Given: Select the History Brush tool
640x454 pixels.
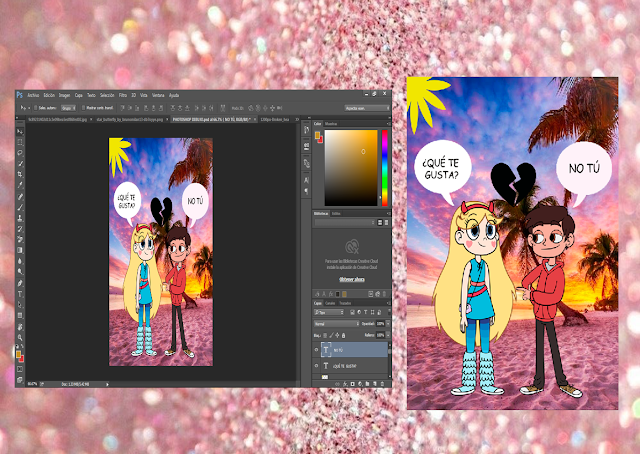Looking at the screenshot, I should (x=20, y=229).
